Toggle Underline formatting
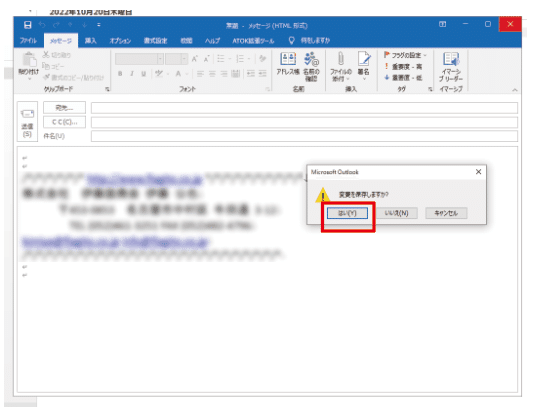Image resolution: width=542 pixels, height=411 pixels. coord(143,74)
